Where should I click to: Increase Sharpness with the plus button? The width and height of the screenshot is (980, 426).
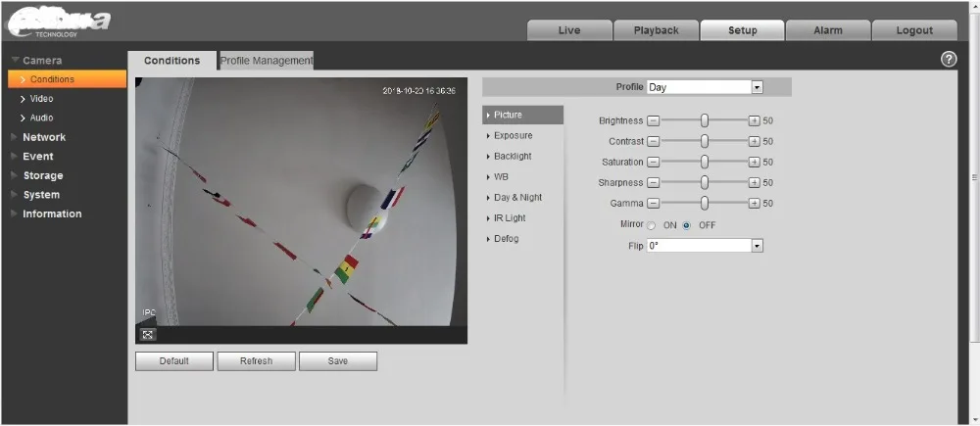click(x=755, y=182)
